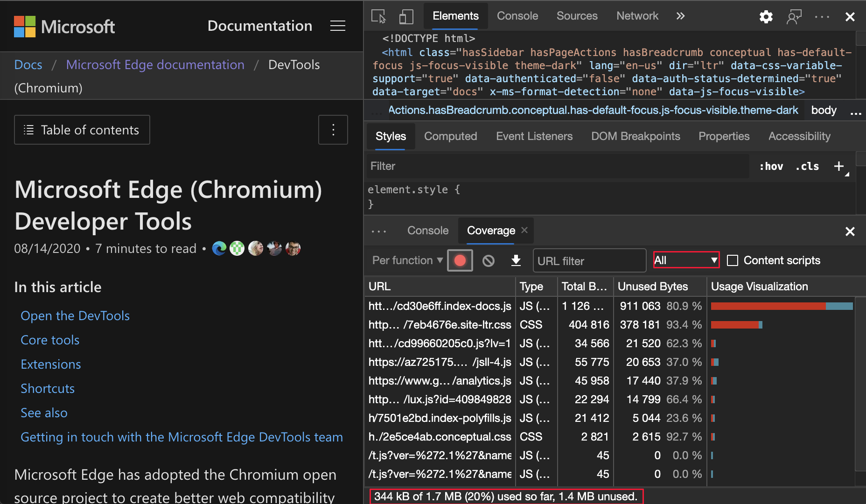
Task: Click body in the DOM breadcrumb
Action: point(824,110)
